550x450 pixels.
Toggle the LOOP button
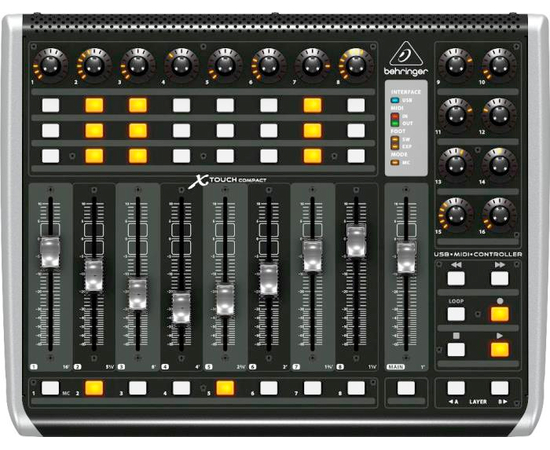tap(456, 314)
